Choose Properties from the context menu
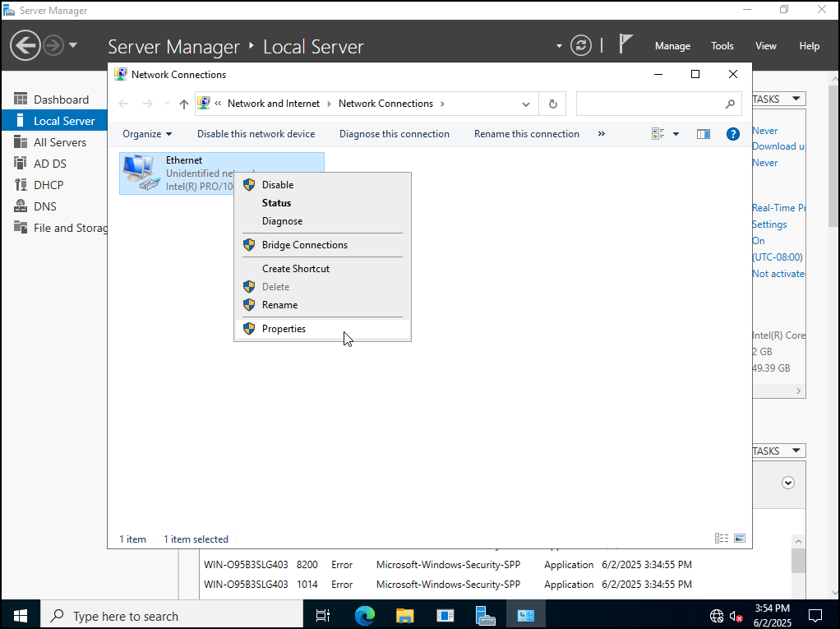This screenshot has width=840, height=629. pyautogui.click(x=322, y=328)
